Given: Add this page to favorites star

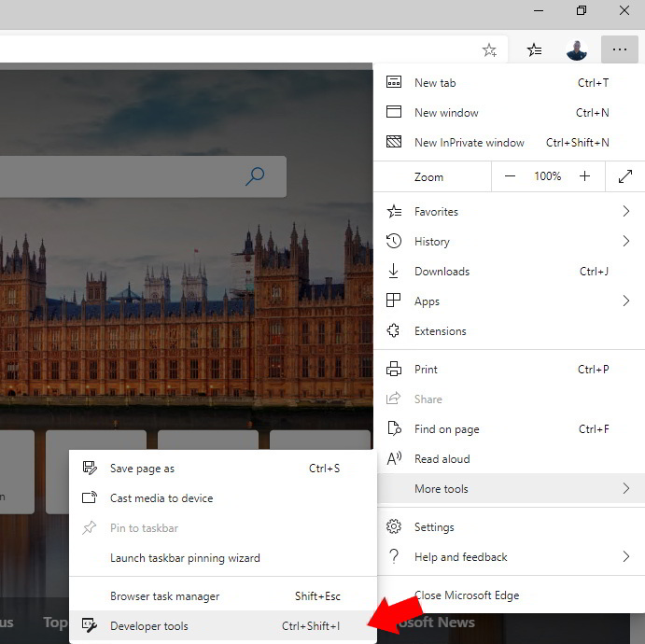Looking at the screenshot, I should [489, 50].
